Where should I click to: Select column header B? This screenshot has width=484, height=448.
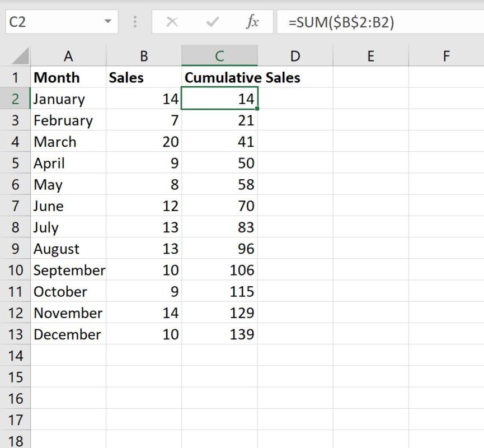144,56
